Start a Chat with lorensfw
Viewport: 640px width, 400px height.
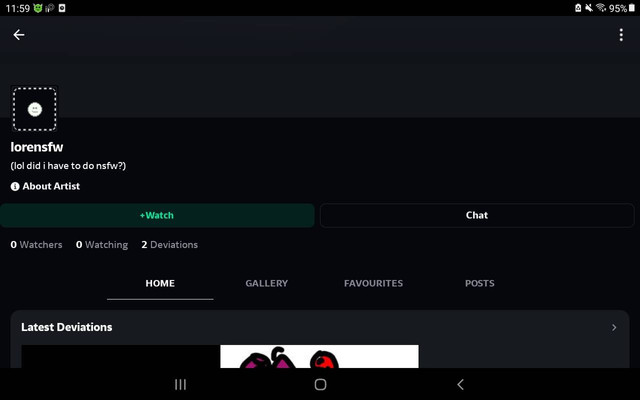click(477, 216)
